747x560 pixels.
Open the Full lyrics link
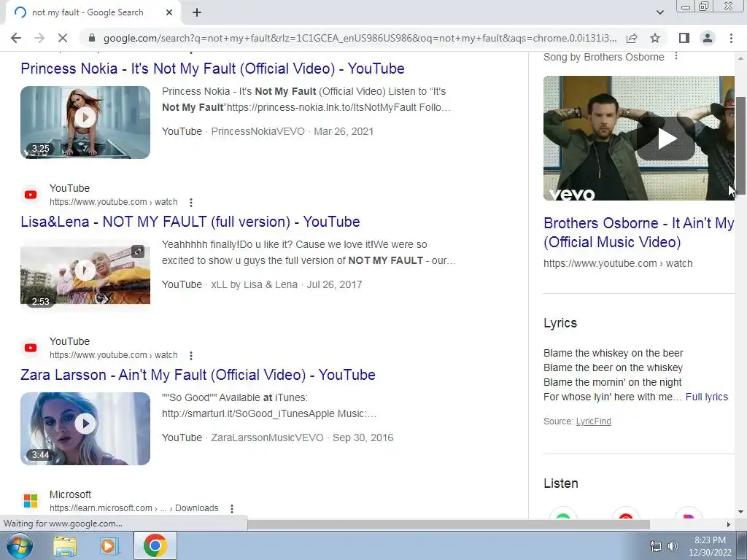click(x=707, y=397)
